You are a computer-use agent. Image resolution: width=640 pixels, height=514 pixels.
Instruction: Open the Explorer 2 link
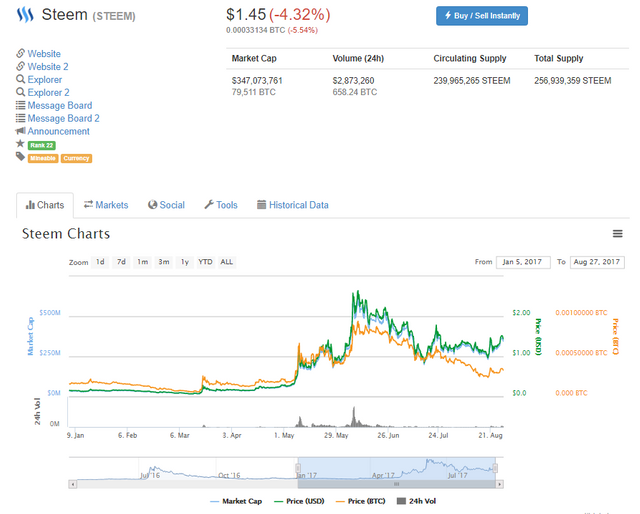pyautogui.click(x=48, y=93)
